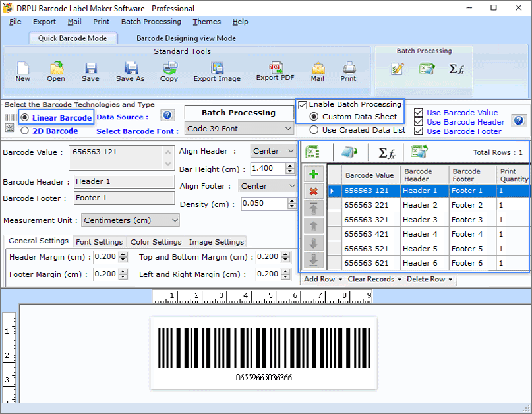Screen dimensions: 532x414
Task: Click the Batch Processing button
Action: 239,113
